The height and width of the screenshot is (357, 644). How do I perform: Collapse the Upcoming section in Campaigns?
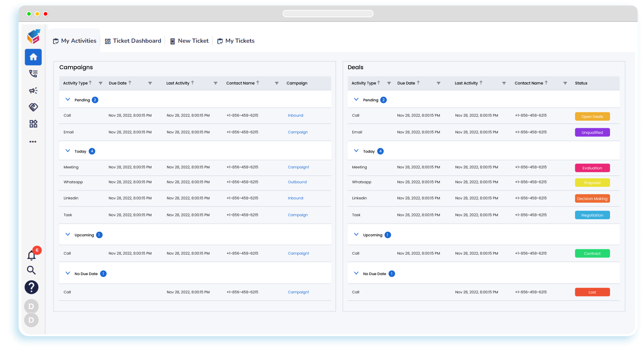click(68, 234)
